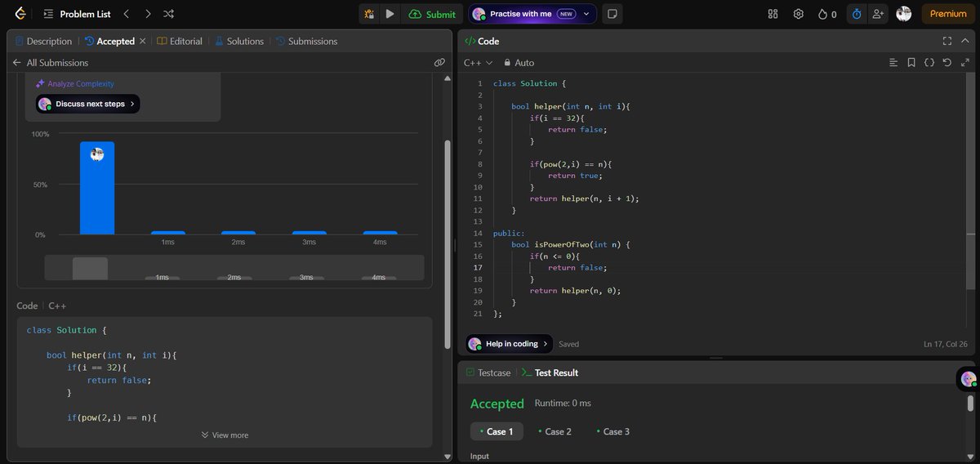
Task: Expand submitted code with View more
Action: 225,435
